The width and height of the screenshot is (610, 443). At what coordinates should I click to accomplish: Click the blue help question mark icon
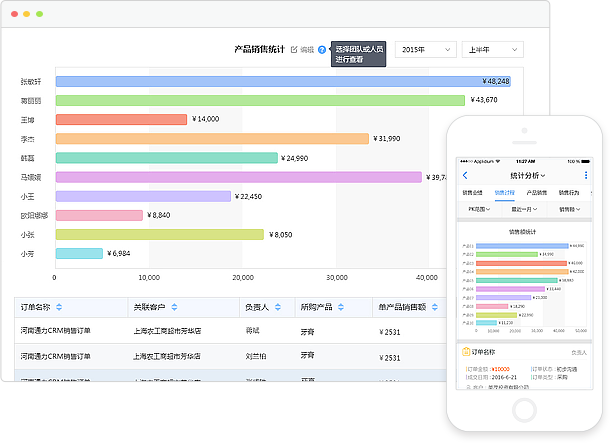coord(322,49)
